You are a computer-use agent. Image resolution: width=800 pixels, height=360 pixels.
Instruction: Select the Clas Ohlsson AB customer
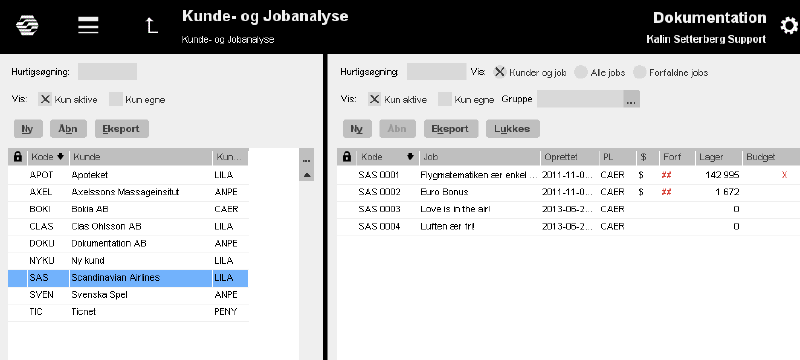coord(128,226)
